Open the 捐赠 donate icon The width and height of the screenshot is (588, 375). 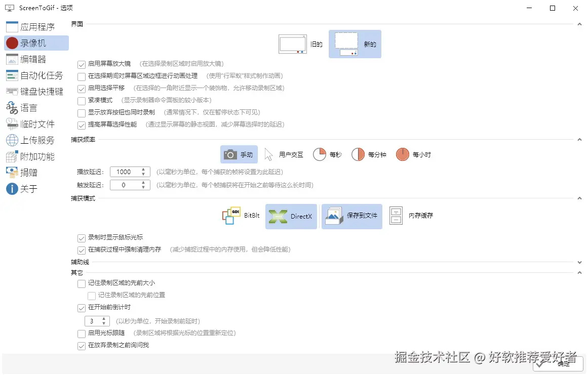[x=12, y=173]
